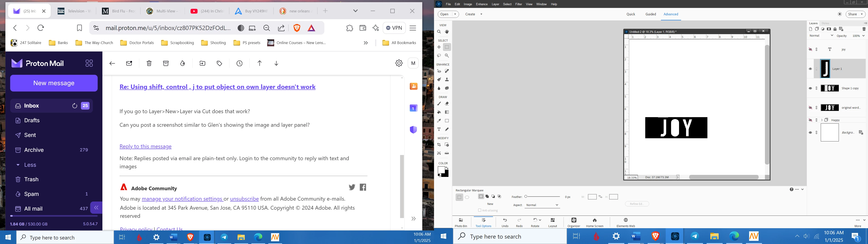Open the layer blend mode dropdown
Screen dimensions: 868x244
point(821,36)
